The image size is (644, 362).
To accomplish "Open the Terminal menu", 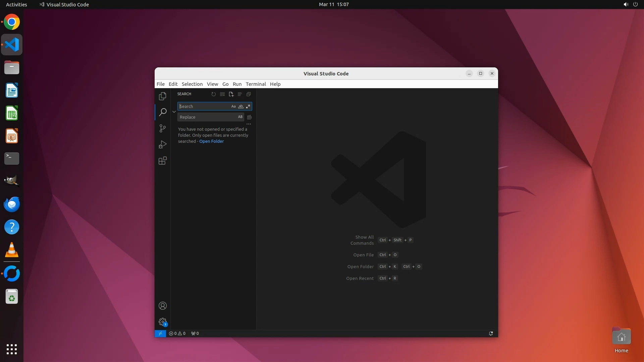I will [x=256, y=84].
